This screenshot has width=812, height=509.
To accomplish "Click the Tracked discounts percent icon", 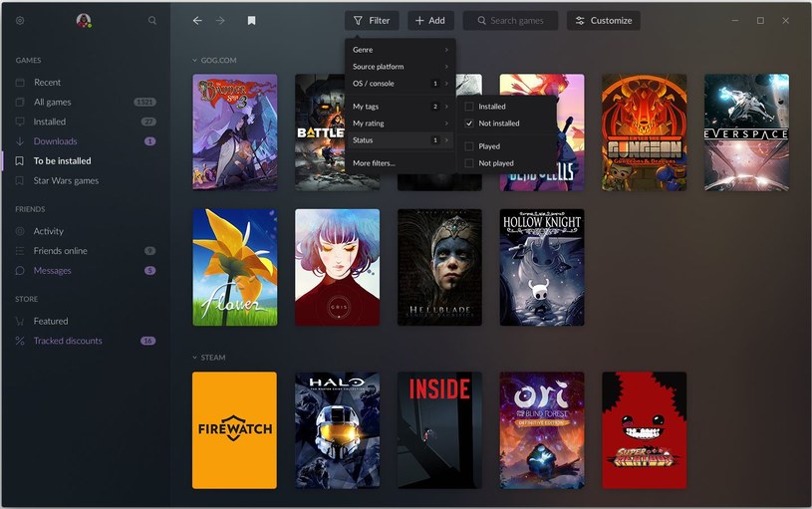I will tap(20, 341).
